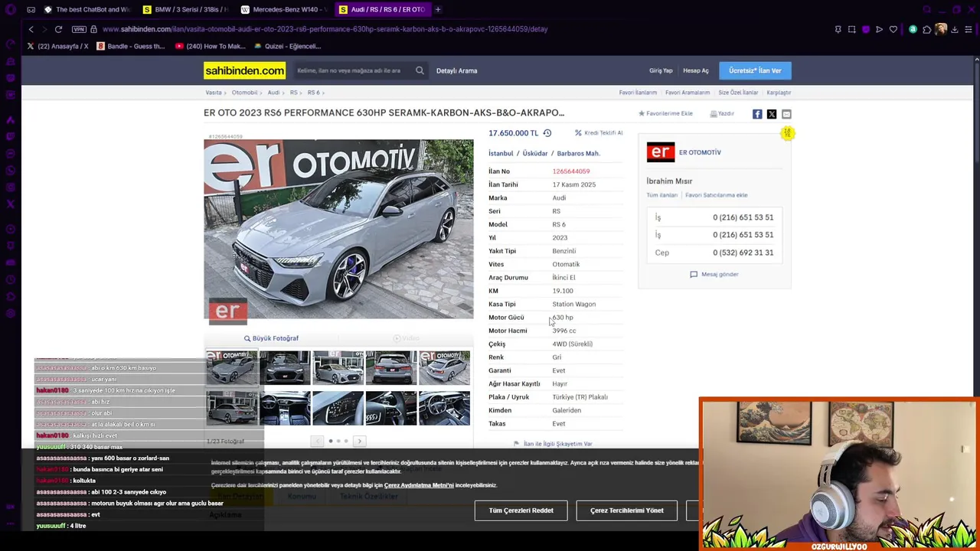Click the Opera GX logo menu

11,9
